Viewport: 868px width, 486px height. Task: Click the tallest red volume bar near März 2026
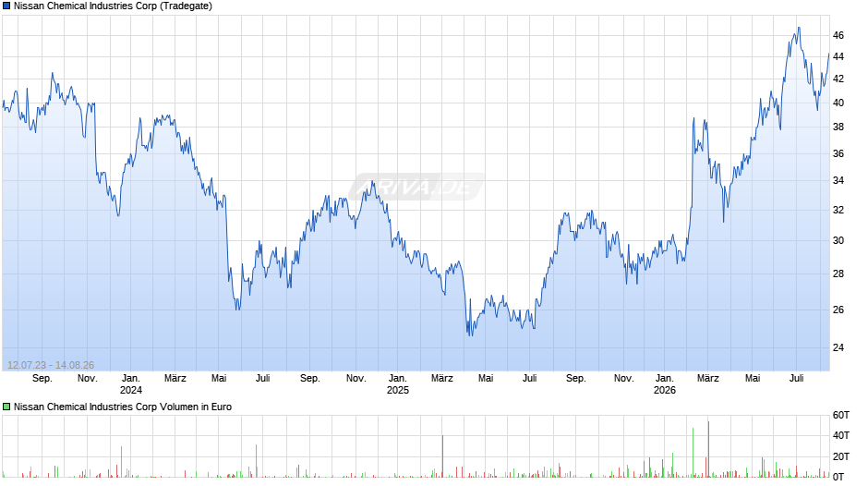click(708, 449)
